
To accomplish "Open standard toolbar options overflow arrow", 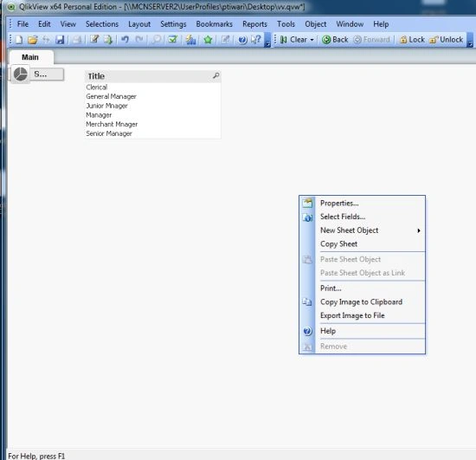I will 267,40.
